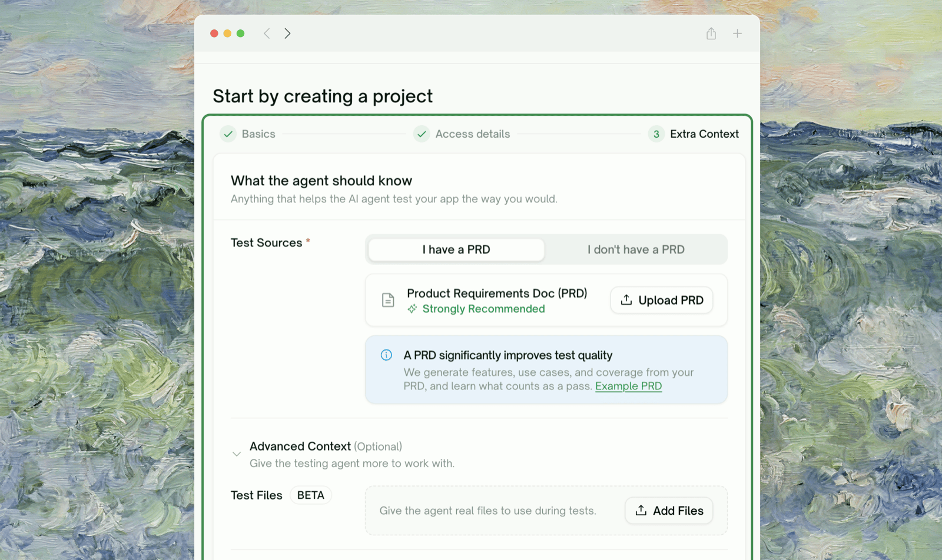942x560 pixels.
Task: Click "Give the testing agent more to work with."
Action: click(352, 464)
